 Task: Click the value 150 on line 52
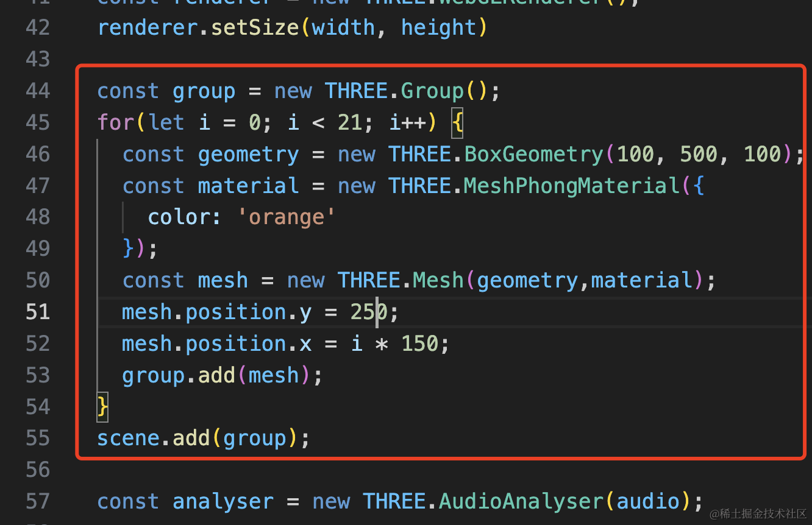[419, 344]
